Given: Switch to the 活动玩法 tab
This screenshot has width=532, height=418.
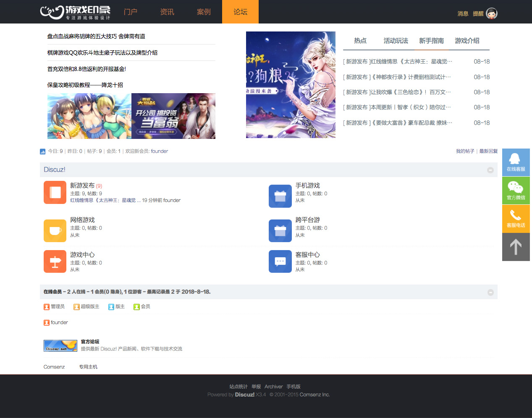Looking at the screenshot, I should tap(396, 41).
